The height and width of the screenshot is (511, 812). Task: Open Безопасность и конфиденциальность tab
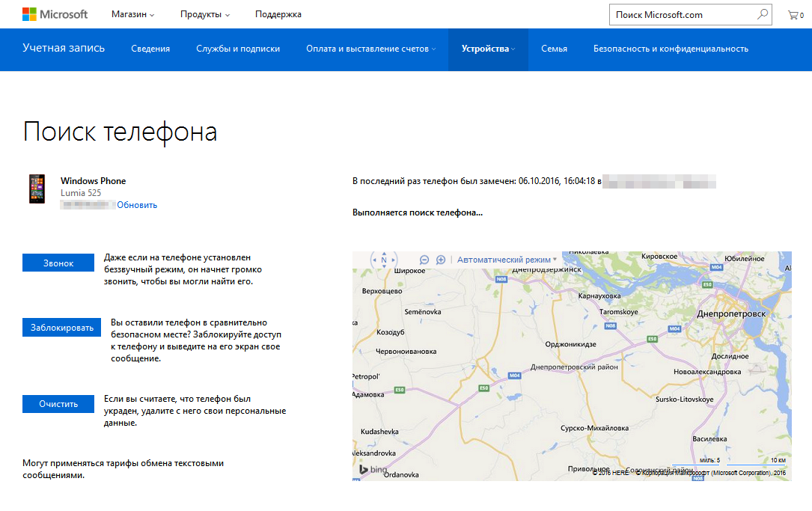coord(671,49)
